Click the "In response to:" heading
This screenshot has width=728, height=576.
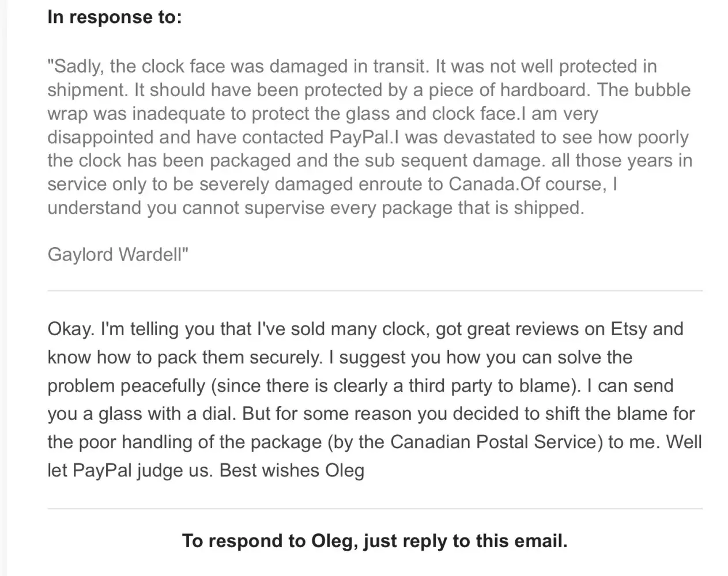click(114, 17)
